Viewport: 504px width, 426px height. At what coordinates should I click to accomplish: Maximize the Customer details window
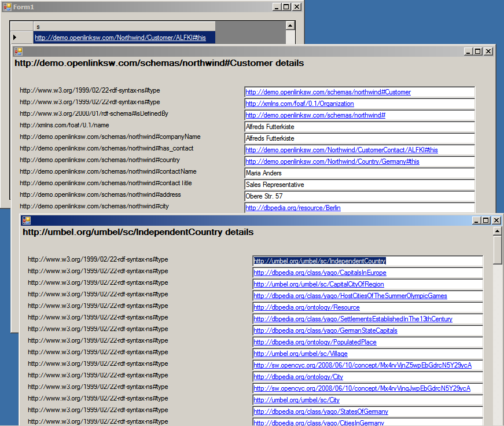[x=478, y=51]
